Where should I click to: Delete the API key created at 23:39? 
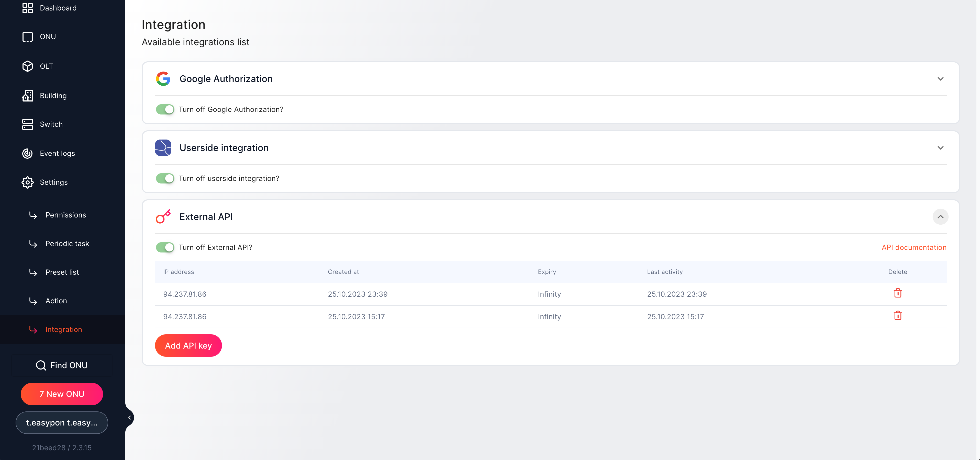[897, 293]
